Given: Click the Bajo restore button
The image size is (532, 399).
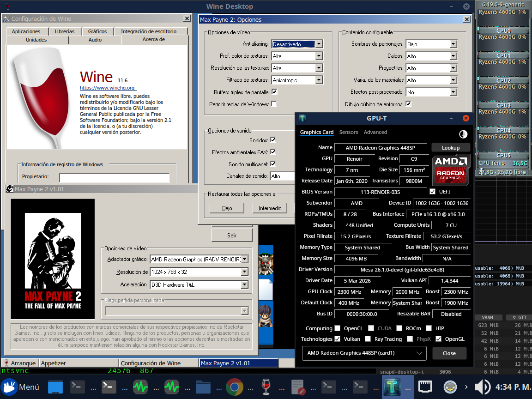Looking at the screenshot, I should pyautogui.click(x=227, y=208).
